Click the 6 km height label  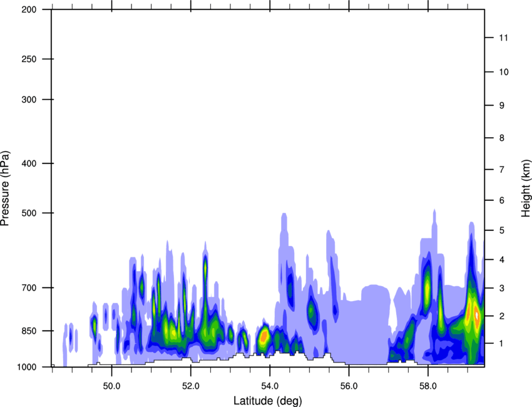coord(502,200)
